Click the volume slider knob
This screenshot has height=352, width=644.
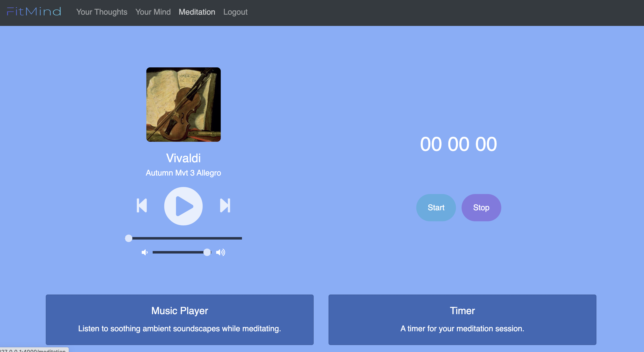tap(207, 252)
